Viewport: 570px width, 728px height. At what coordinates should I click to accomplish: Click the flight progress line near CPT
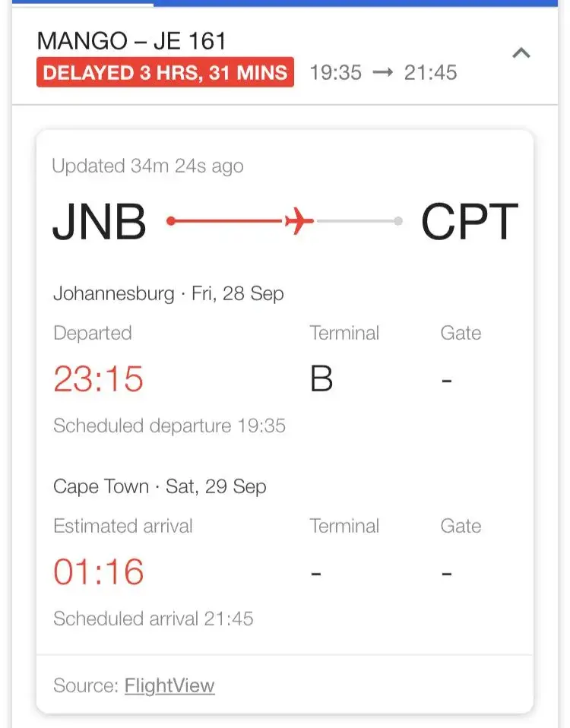[356, 222]
